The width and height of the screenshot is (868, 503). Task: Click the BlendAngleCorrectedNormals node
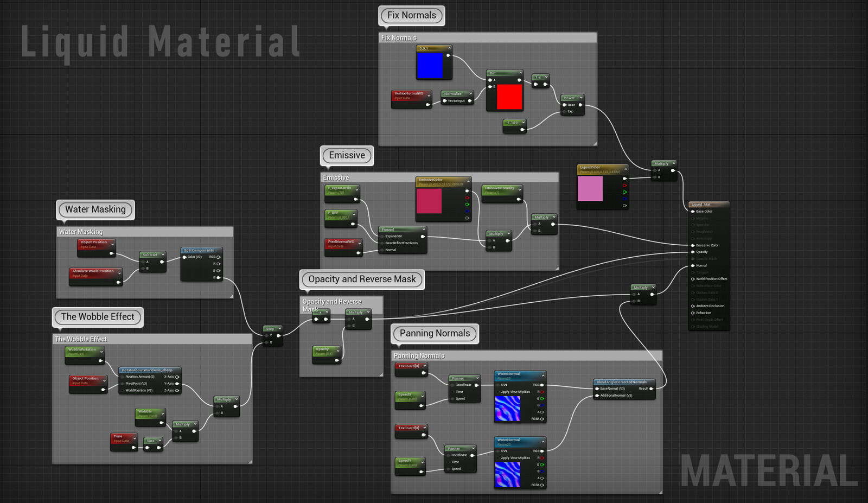[623, 382]
